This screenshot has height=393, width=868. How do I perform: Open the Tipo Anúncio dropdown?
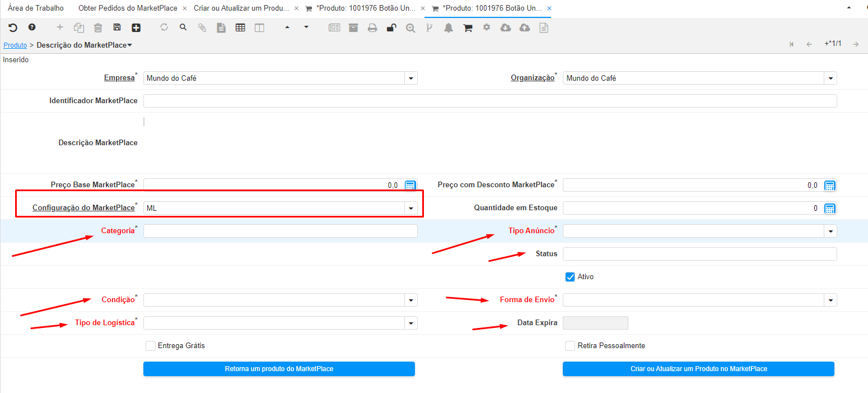click(x=830, y=231)
